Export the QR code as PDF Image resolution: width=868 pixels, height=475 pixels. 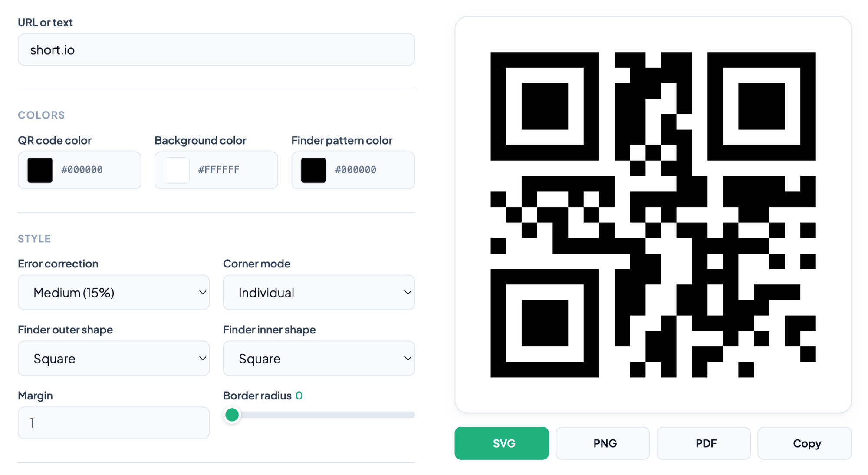[704, 443]
